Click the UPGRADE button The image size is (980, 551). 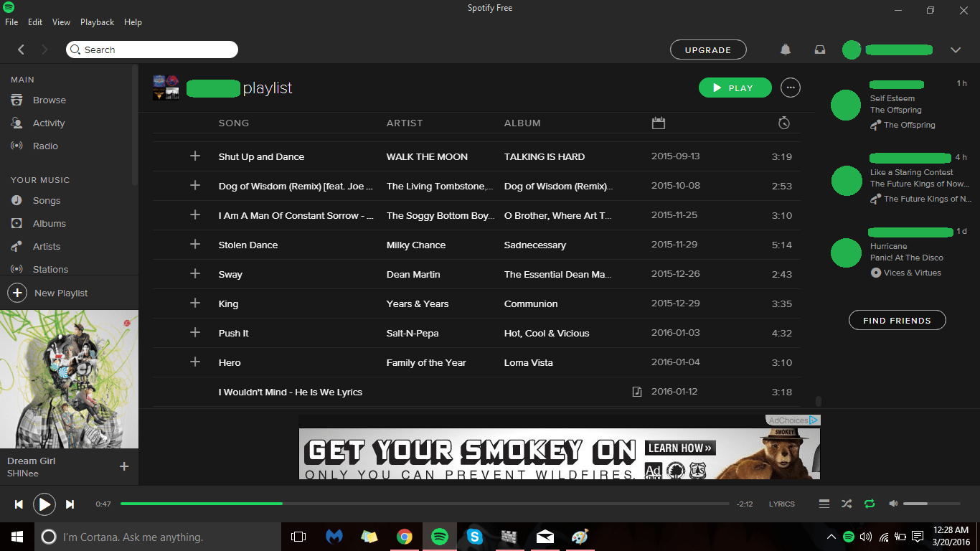[708, 50]
